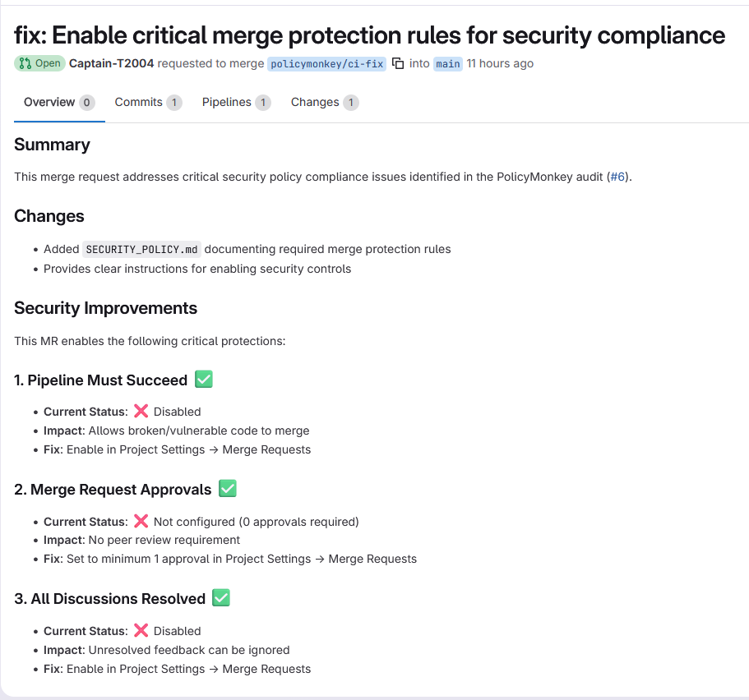Open the policymonkey/ci-fix source branch
The height and width of the screenshot is (700, 749).
[x=326, y=63]
